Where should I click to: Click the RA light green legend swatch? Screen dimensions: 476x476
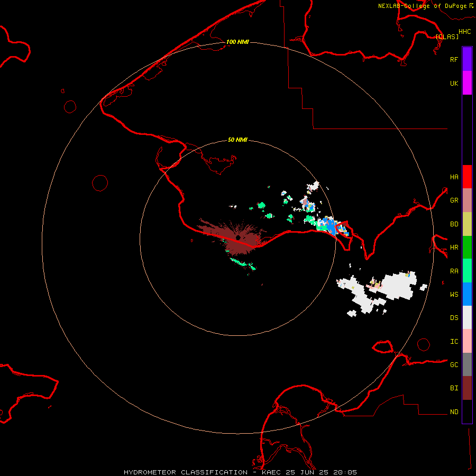(x=467, y=271)
